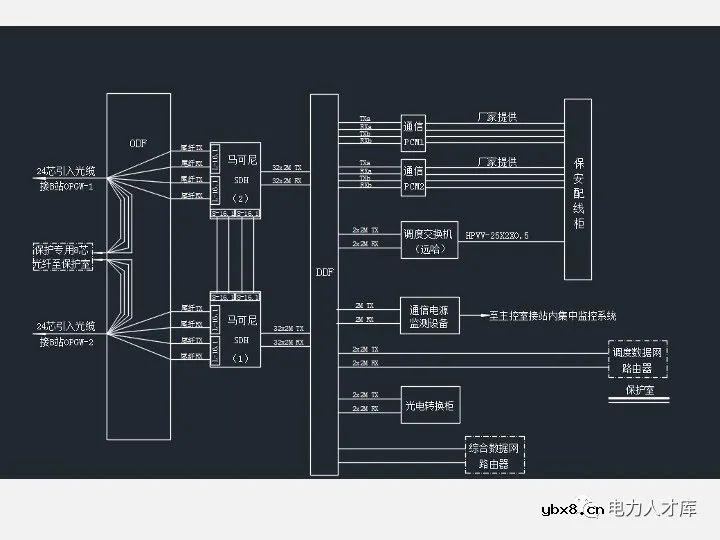Select the 保安配线柜 vertical block
This screenshot has height=540, width=720.
click(578, 190)
